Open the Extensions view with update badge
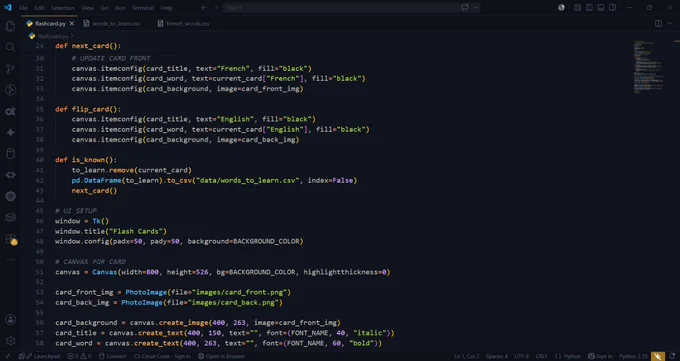The width and height of the screenshot is (680, 361). [x=10, y=239]
